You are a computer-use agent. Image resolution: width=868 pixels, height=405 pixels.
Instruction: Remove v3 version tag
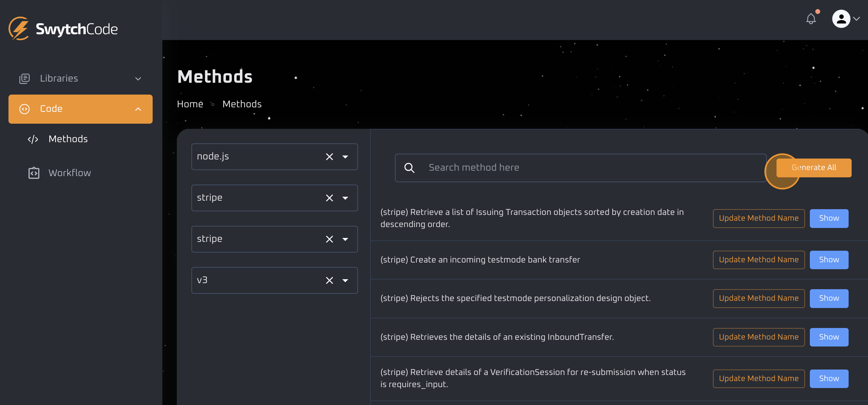click(328, 280)
